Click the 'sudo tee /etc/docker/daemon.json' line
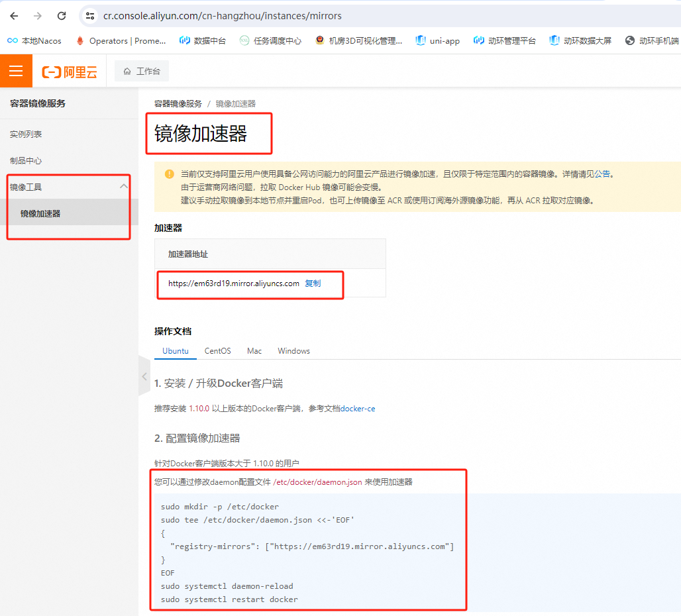 pos(258,520)
